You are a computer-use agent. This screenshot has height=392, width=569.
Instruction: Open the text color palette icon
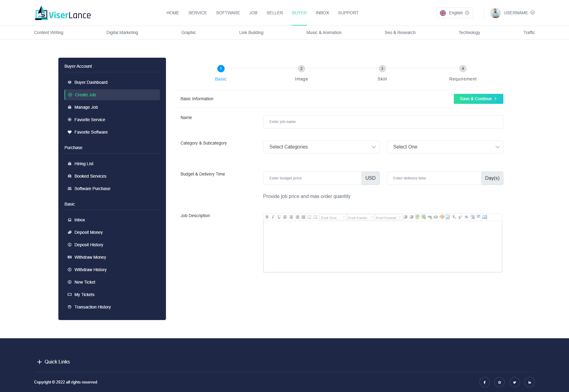(442, 217)
